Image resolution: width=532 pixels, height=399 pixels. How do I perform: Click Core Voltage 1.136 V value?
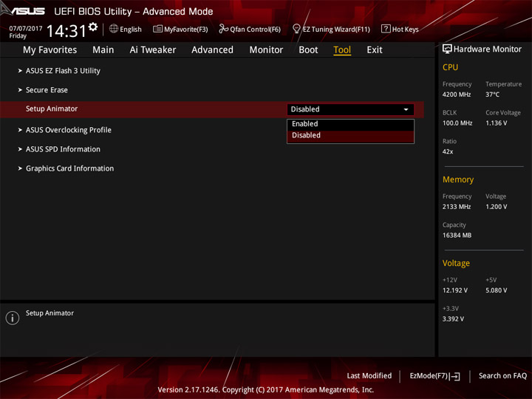pyautogui.click(x=497, y=123)
